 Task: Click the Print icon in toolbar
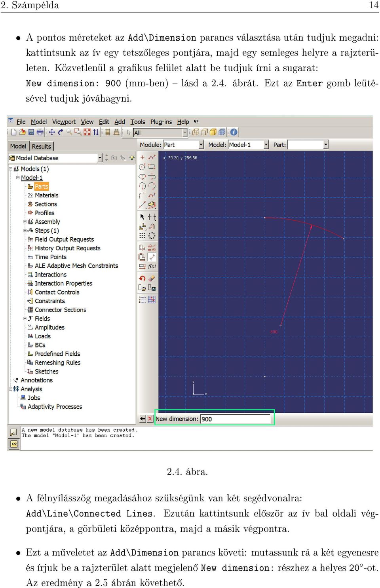40,132
